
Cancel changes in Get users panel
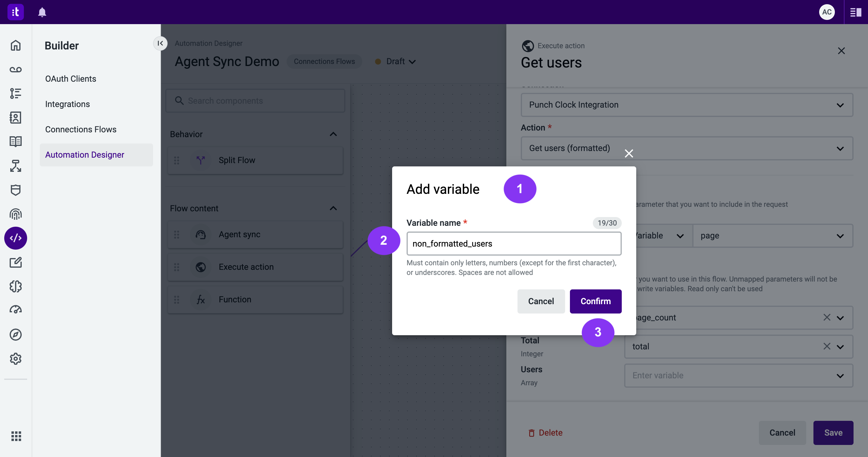point(782,433)
